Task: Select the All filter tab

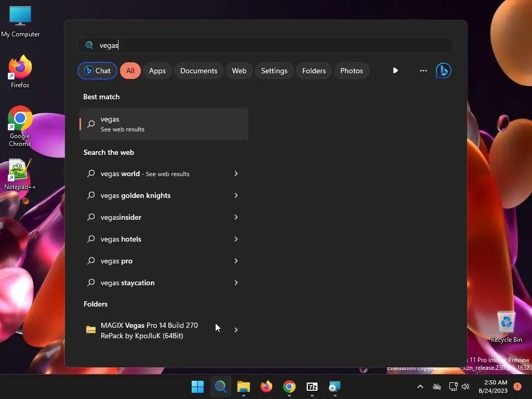Action: [130, 71]
